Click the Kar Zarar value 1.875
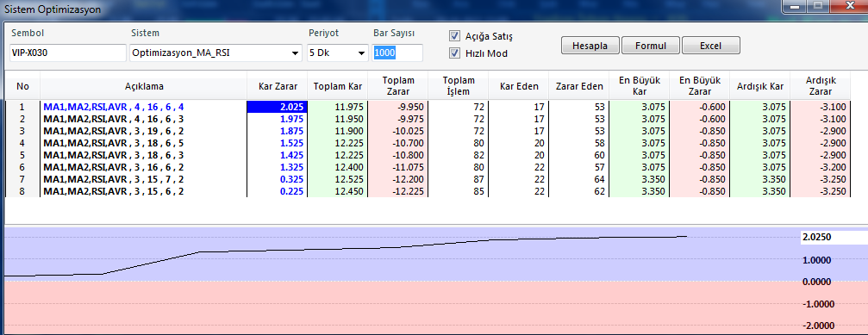Image resolution: width=868 pixels, height=335 pixels. click(x=277, y=131)
